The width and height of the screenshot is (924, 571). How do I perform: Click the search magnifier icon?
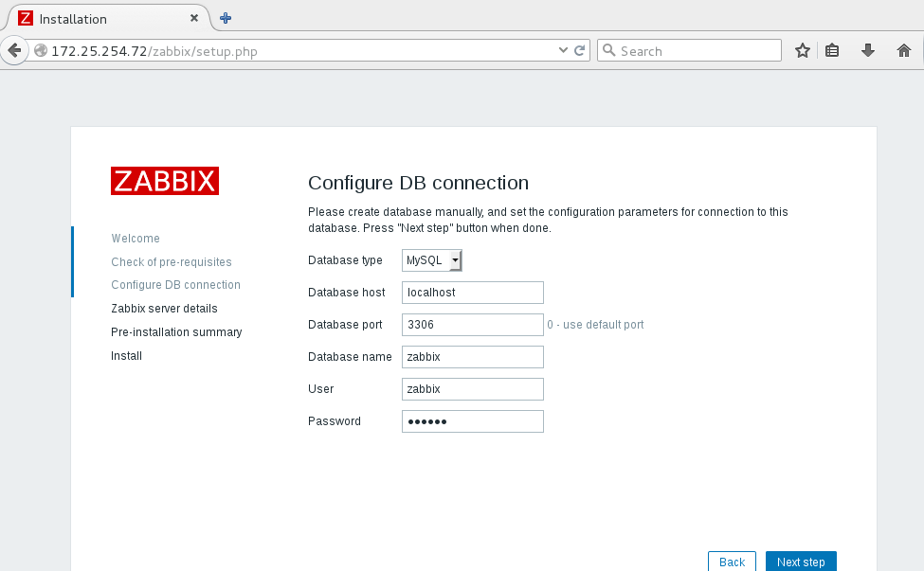608,50
